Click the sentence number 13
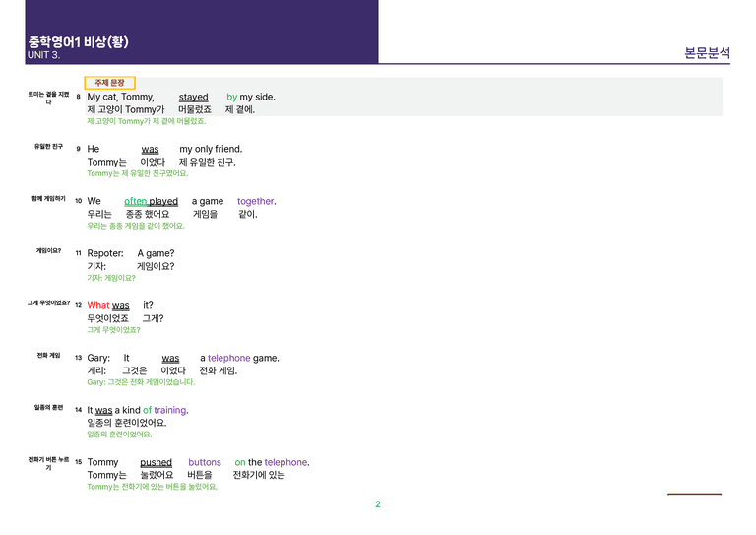This screenshot has width=756, height=535. pos(78,358)
